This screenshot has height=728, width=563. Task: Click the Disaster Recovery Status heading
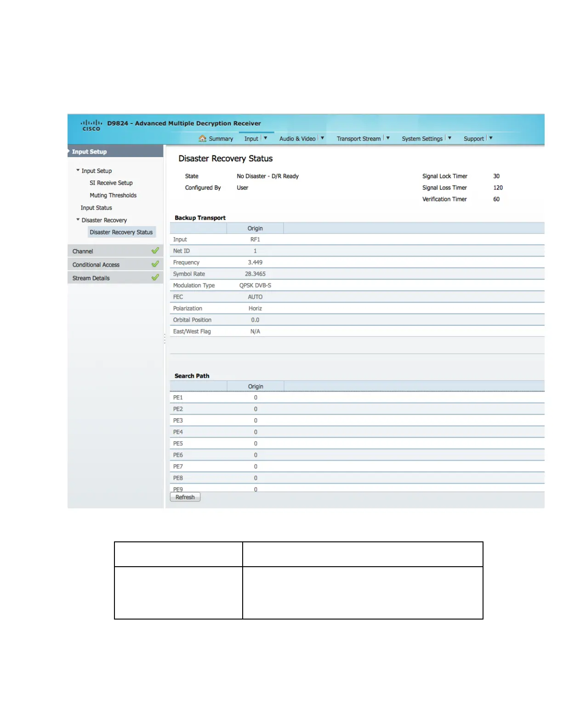(225, 159)
